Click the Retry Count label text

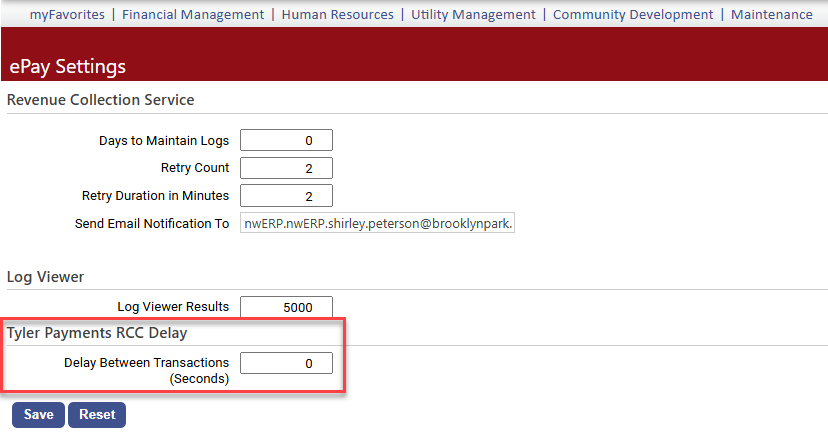(x=195, y=168)
